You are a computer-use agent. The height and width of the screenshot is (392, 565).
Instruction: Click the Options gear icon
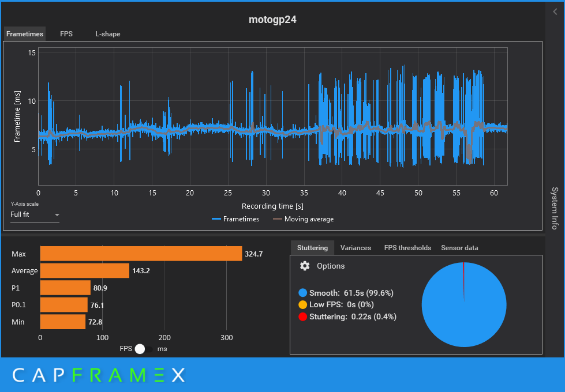pos(305,266)
